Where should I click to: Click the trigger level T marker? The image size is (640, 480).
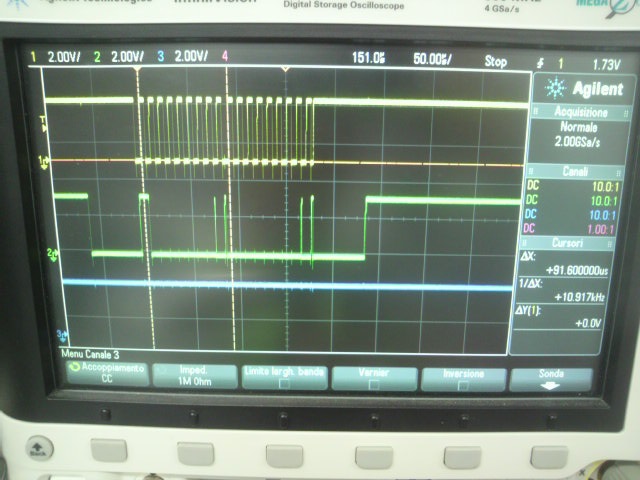[43, 124]
